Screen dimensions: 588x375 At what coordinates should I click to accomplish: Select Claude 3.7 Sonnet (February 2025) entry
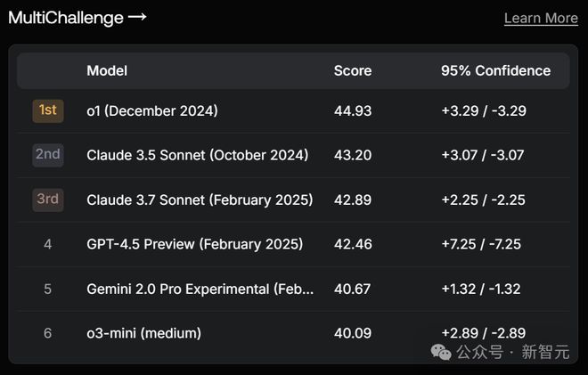pos(200,200)
